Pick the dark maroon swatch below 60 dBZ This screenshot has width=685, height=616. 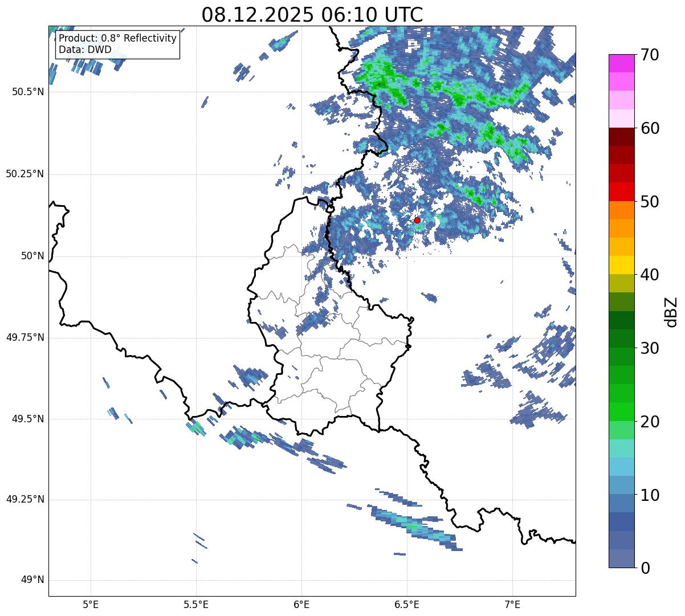[621, 137]
